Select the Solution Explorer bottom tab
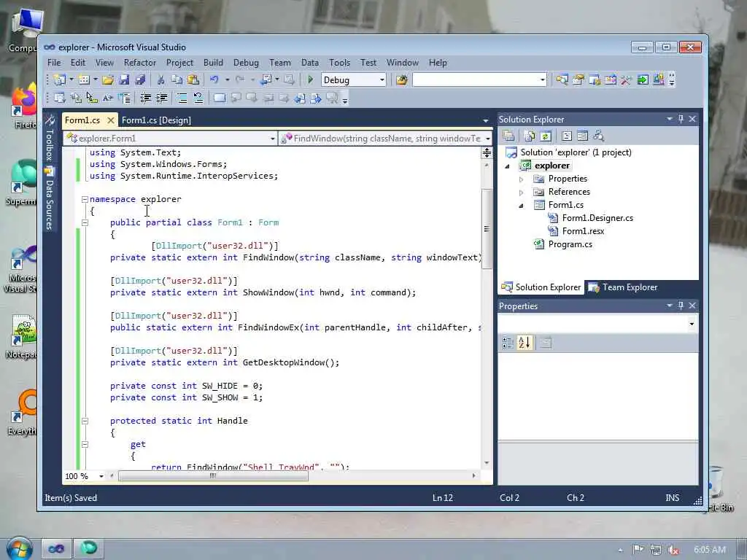The width and height of the screenshot is (747, 560). click(x=541, y=287)
